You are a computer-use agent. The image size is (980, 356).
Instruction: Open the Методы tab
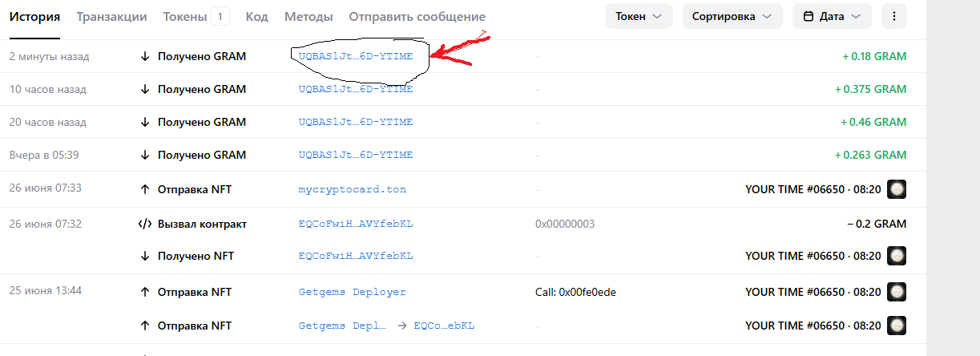tap(309, 16)
